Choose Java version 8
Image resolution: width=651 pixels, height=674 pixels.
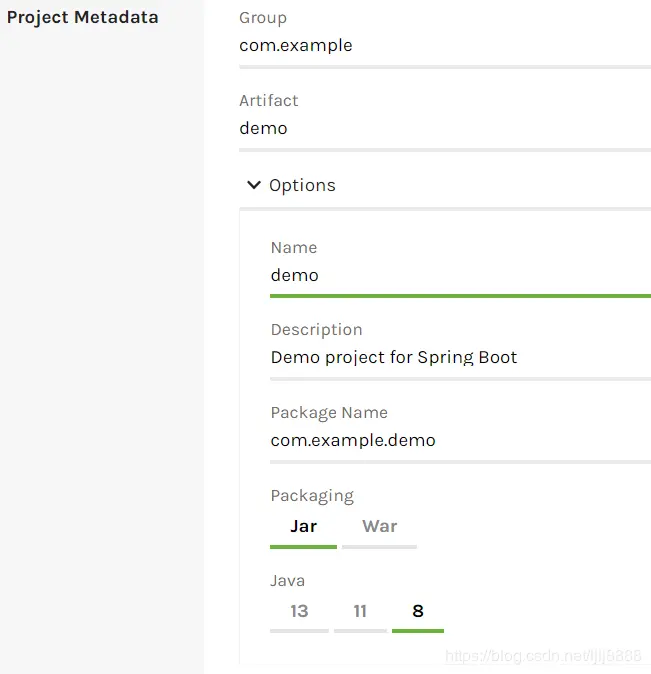pyautogui.click(x=417, y=611)
